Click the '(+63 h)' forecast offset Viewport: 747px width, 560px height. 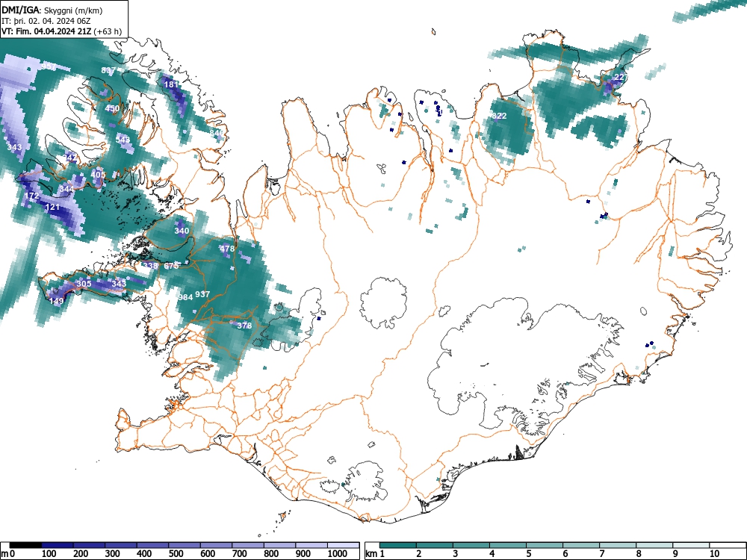108,31
